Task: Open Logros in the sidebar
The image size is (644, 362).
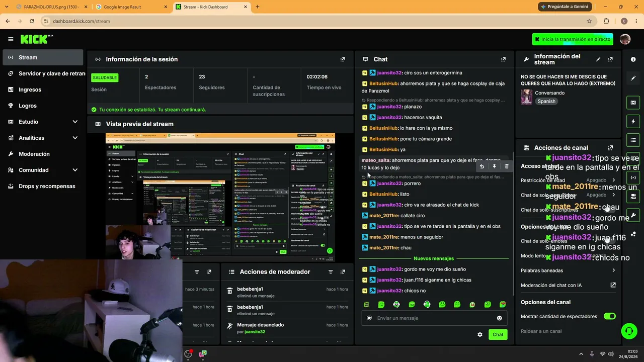Action: coord(43,106)
